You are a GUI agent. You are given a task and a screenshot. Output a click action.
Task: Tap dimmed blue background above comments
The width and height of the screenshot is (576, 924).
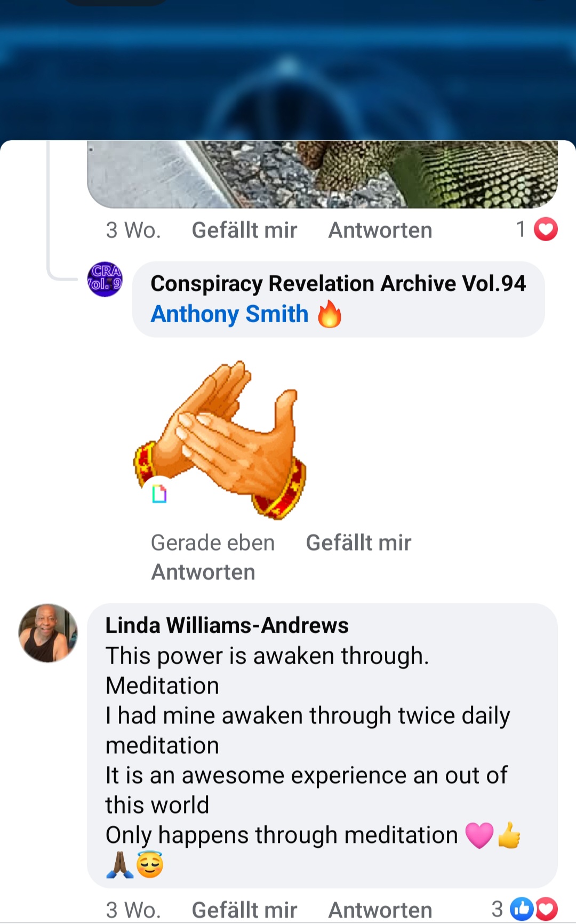pyautogui.click(x=288, y=69)
